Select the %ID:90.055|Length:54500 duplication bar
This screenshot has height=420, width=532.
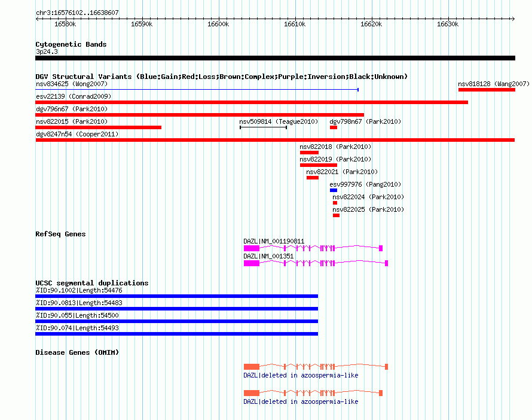(x=176, y=321)
